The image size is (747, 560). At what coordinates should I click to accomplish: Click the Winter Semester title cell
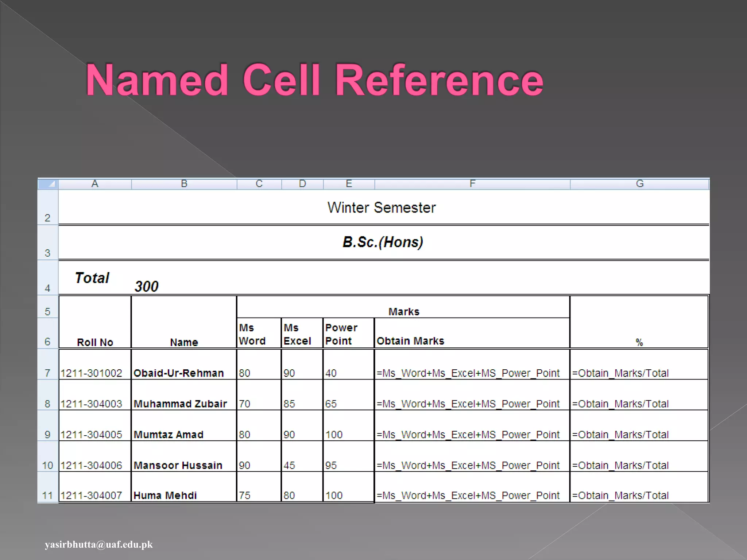point(382,207)
